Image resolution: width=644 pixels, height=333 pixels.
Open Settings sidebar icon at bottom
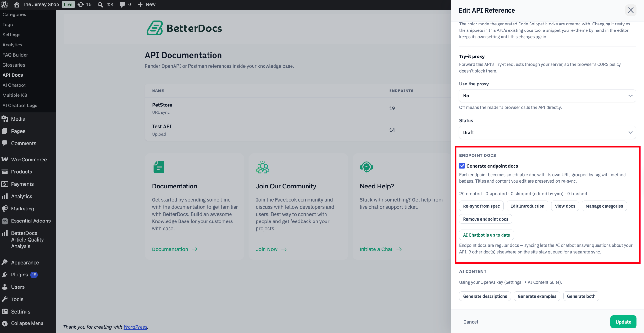5,311
